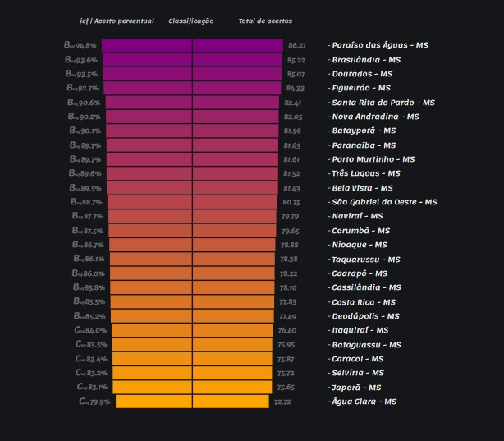Viewport: 504px width, 441px height.
Task: Select the Corumbá - MS label
Action: click(x=360, y=231)
